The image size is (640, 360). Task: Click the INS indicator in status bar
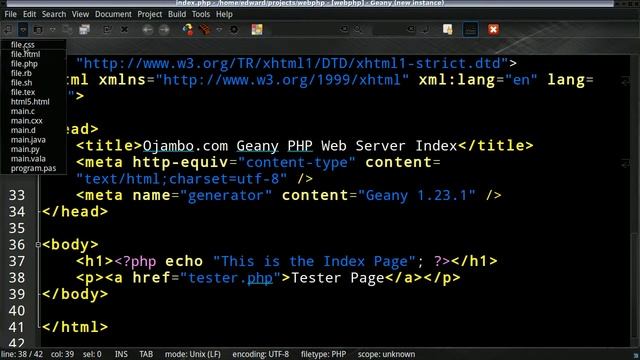121,354
